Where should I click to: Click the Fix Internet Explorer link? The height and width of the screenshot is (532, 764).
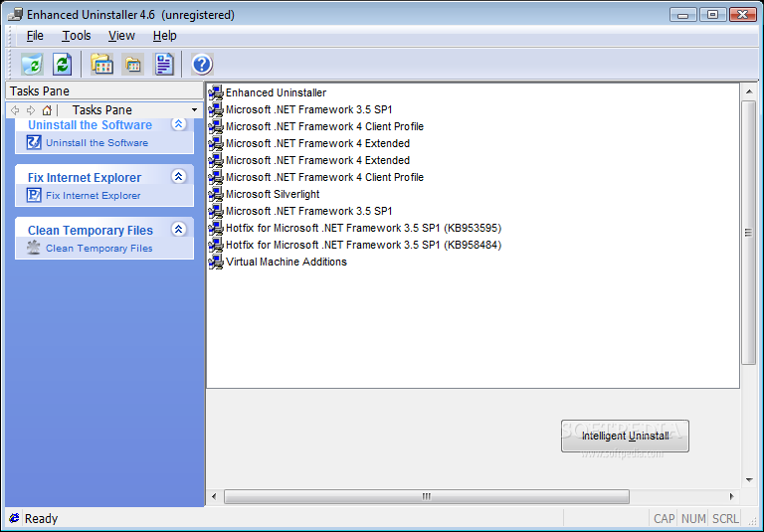94,195
